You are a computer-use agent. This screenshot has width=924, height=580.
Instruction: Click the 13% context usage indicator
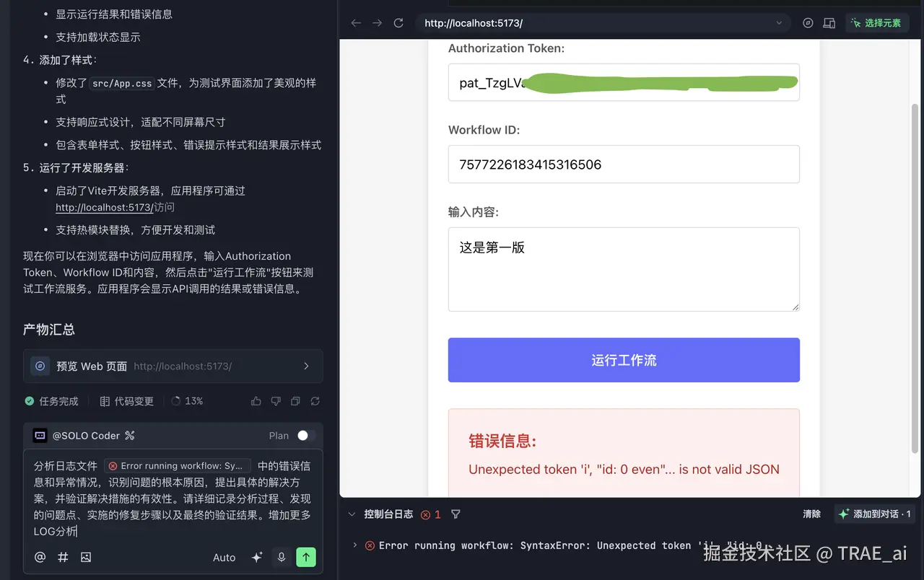tap(187, 401)
